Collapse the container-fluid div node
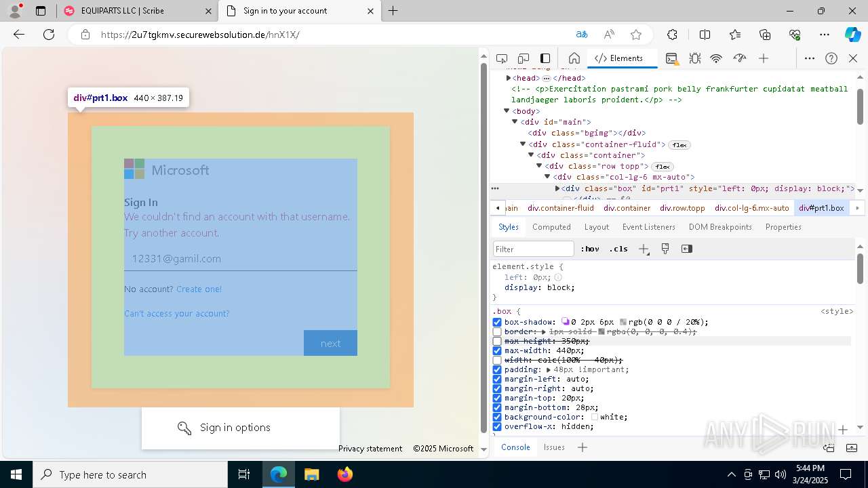Screen dimensions: 868x488 (x=523, y=144)
